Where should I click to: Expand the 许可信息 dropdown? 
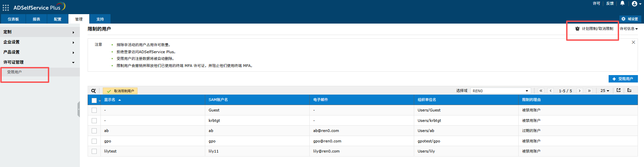pos(628,29)
